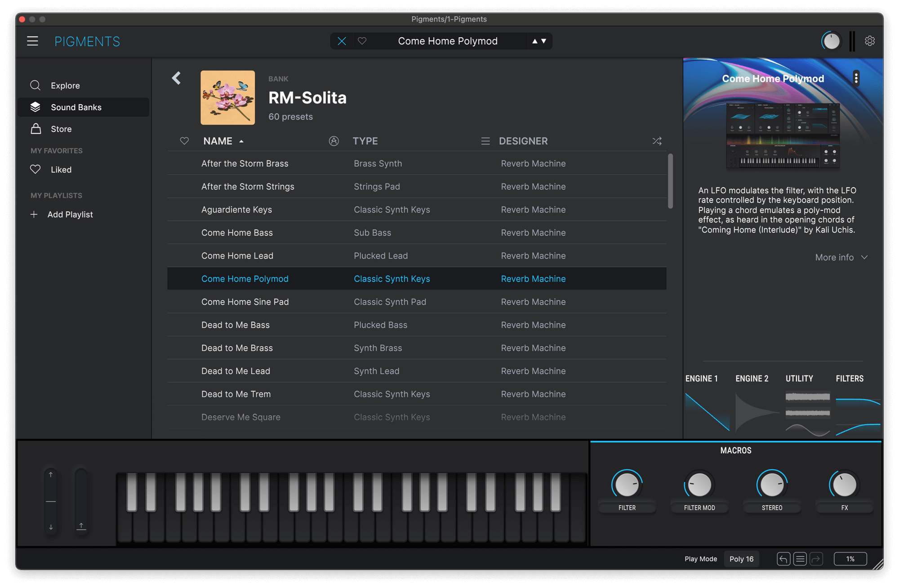The width and height of the screenshot is (899, 588).
Task: Select the Dead to Me Lead preset
Action: coord(417,371)
